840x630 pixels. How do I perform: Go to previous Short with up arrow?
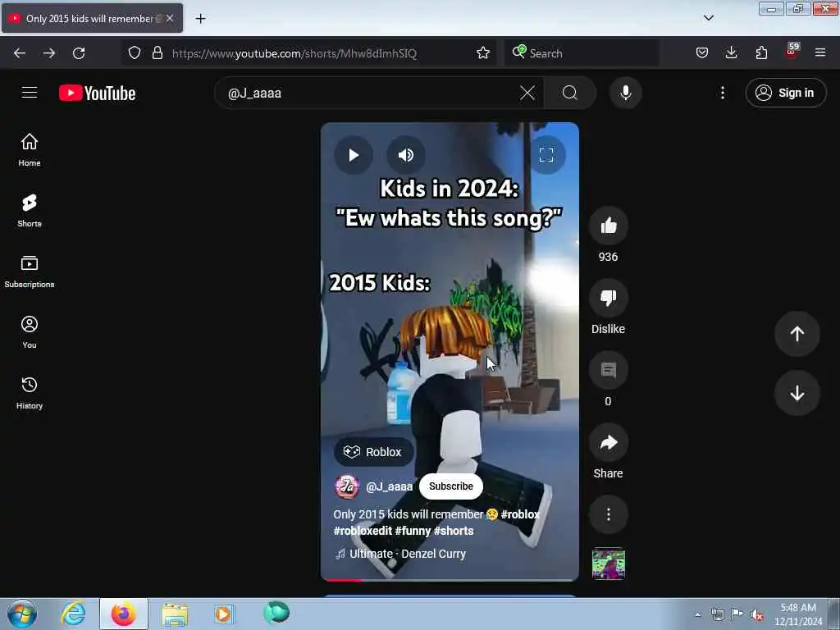[797, 334]
